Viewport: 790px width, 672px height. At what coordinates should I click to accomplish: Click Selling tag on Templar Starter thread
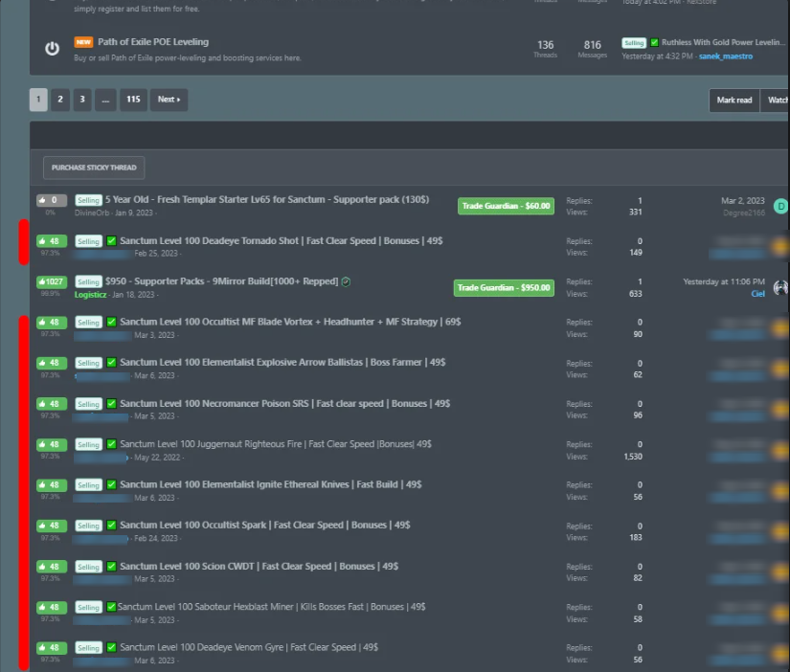pos(89,200)
